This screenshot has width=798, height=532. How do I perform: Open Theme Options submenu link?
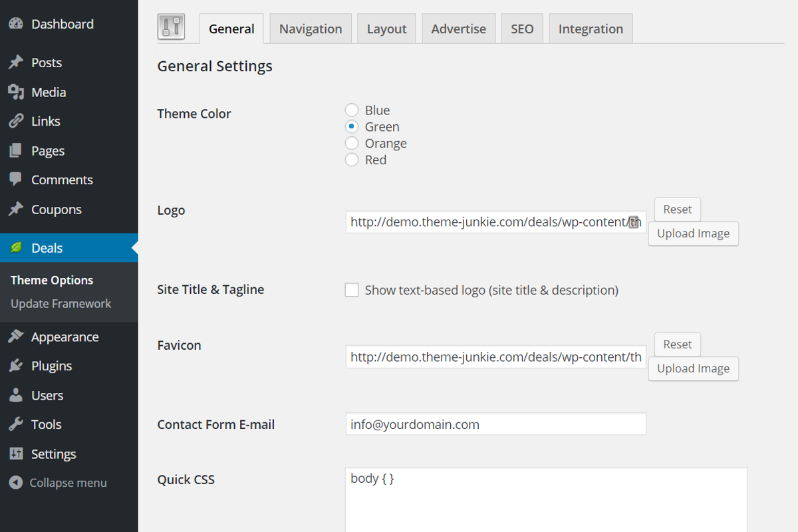coord(52,280)
